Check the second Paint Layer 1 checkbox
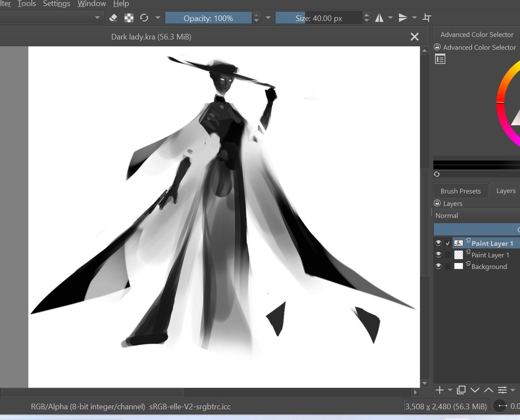The width and height of the screenshot is (520, 420). (448, 255)
